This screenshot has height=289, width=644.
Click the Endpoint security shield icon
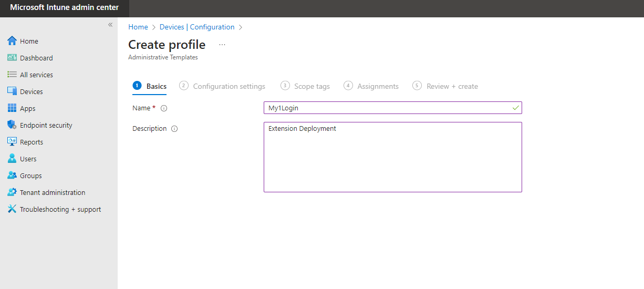click(12, 125)
